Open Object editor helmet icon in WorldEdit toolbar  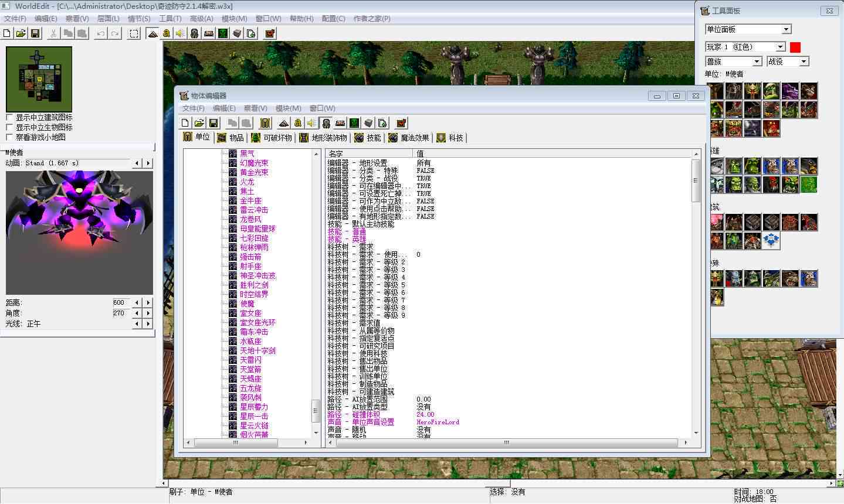195,33
